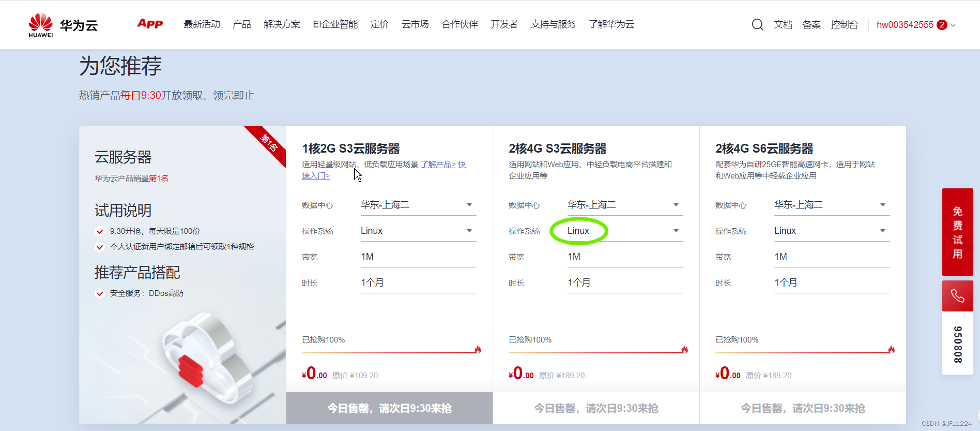Click the 安全服务：DDos高防 text
The width and height of the screenshot is (980, 431).
147,293
